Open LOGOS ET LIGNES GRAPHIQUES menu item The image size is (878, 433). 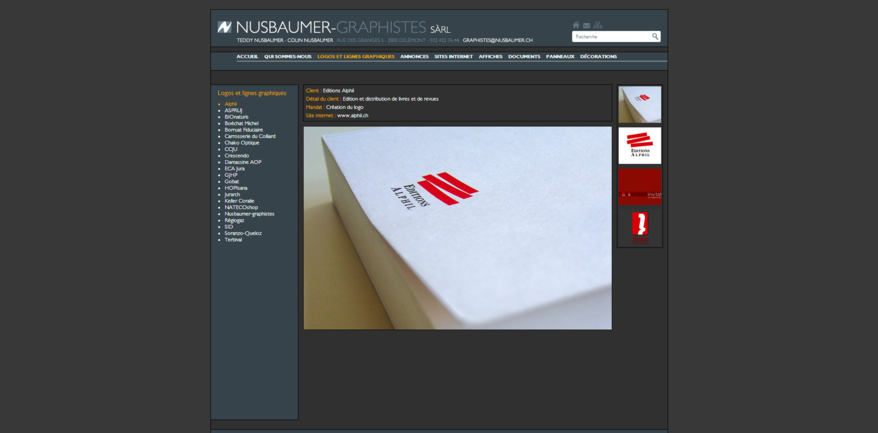[x=356, y=57]
